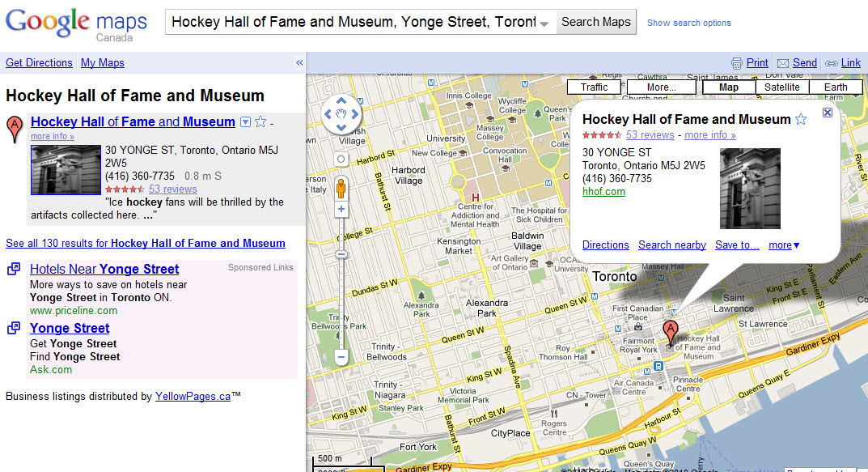Click the Send link

804,62
